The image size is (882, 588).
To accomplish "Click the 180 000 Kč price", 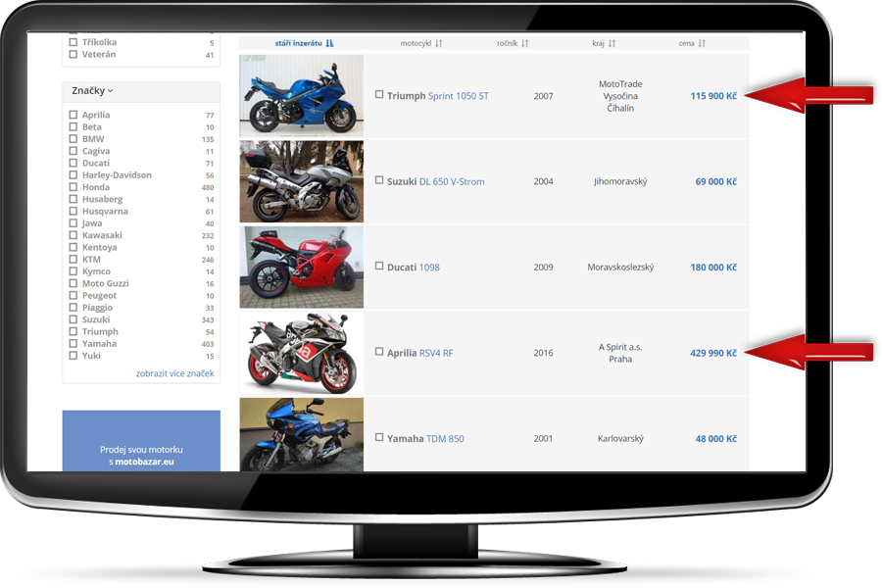I will 713,268.
